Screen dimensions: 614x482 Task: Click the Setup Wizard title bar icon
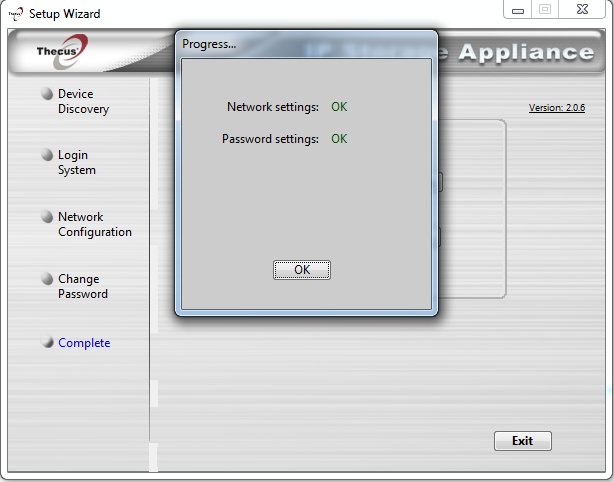pyautogui.click(x=13, y=13)
